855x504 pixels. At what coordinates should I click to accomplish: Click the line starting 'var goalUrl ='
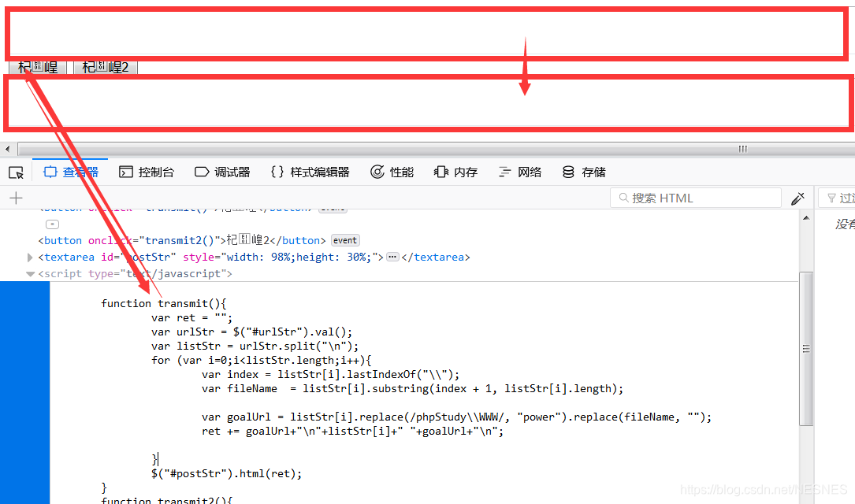[x=456, y=417]
